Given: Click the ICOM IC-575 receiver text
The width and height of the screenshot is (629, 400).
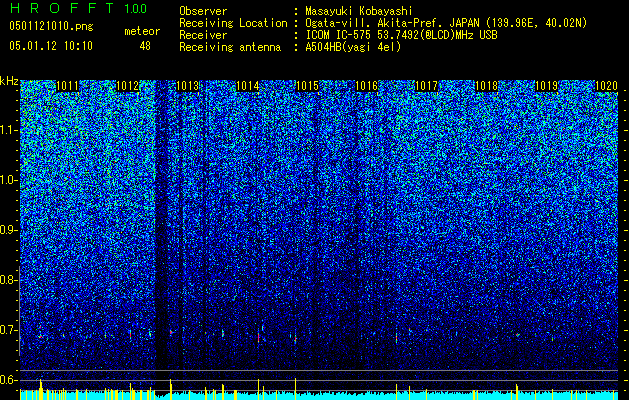Looking at the screenshot, I should [401, 35].
